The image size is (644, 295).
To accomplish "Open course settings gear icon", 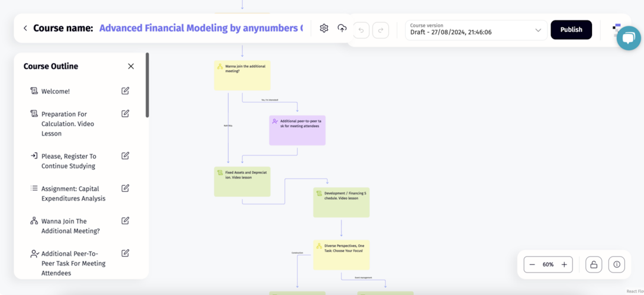I will coord(324,28).
